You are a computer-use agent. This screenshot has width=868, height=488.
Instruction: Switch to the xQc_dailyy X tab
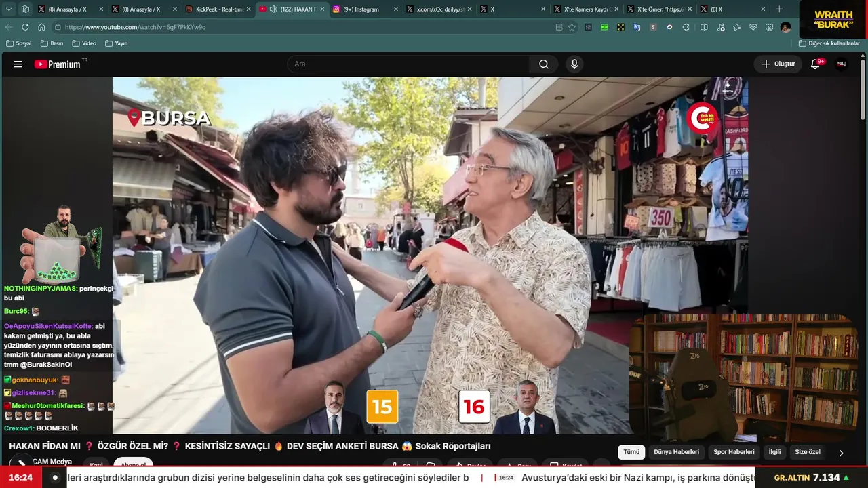click(x=438, y=9)
